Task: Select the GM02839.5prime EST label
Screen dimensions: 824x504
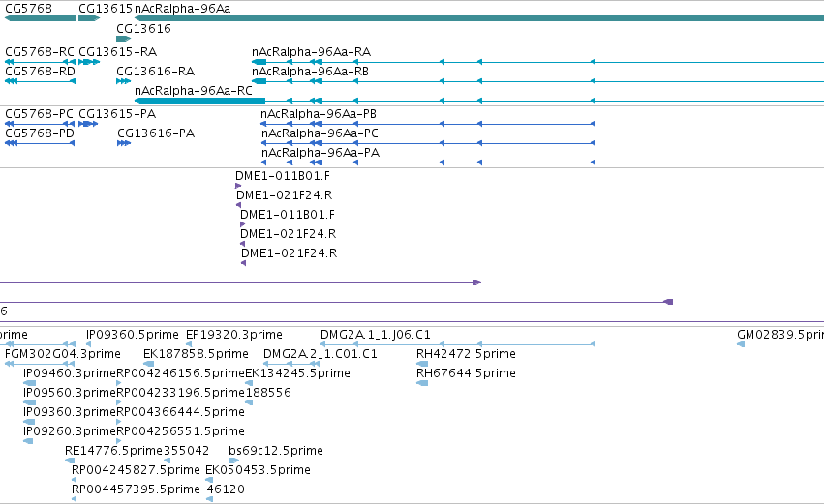Action: coord(780,335)
